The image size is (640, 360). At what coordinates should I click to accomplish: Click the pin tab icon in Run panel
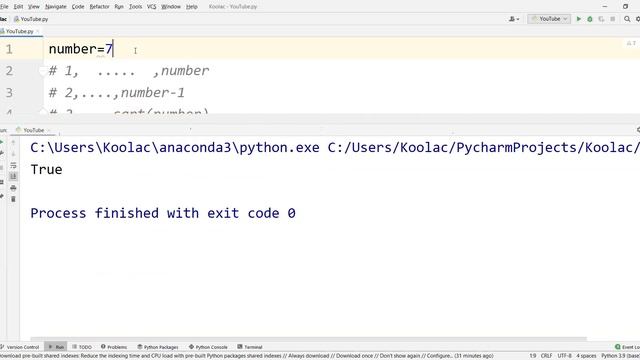[x=2, y=197]
